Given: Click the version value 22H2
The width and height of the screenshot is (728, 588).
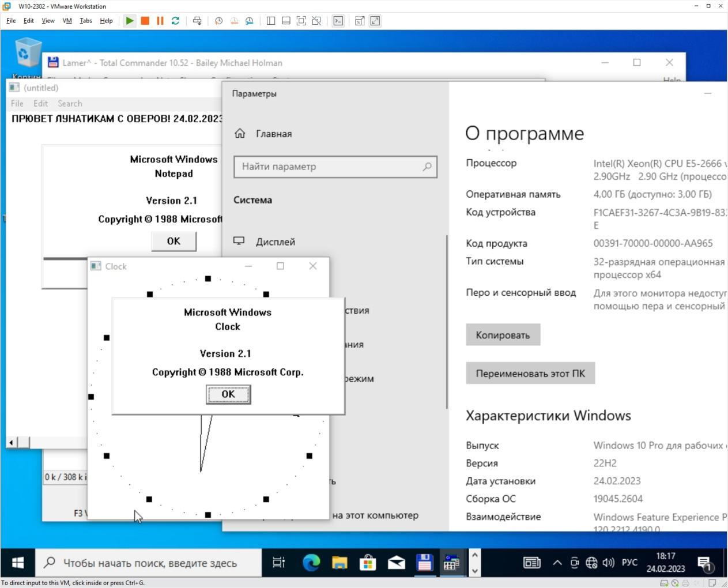Looking at the screenshot, I should (605, 463).
